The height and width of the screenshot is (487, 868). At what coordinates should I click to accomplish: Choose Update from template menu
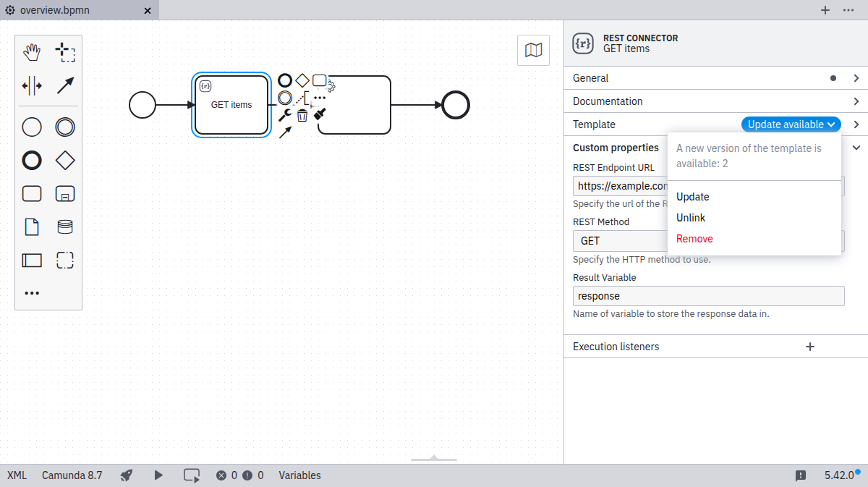(692, 197)
